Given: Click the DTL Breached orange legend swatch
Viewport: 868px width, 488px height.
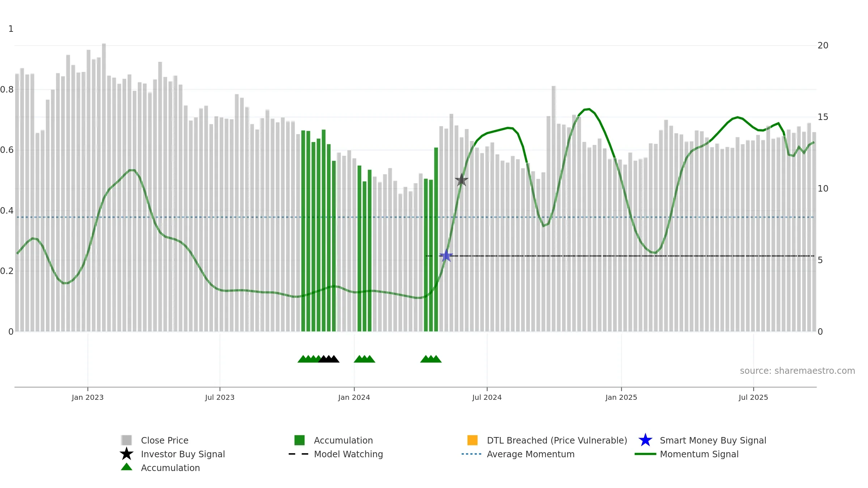Looking at the screenshot, I should pos(472,440).
